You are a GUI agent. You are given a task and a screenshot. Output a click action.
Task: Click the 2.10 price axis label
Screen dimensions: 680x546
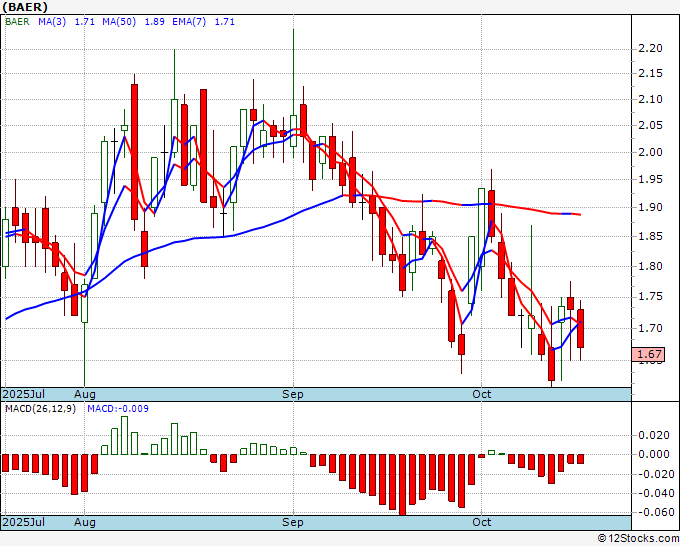pyautogui.click(x=651, y=99)
